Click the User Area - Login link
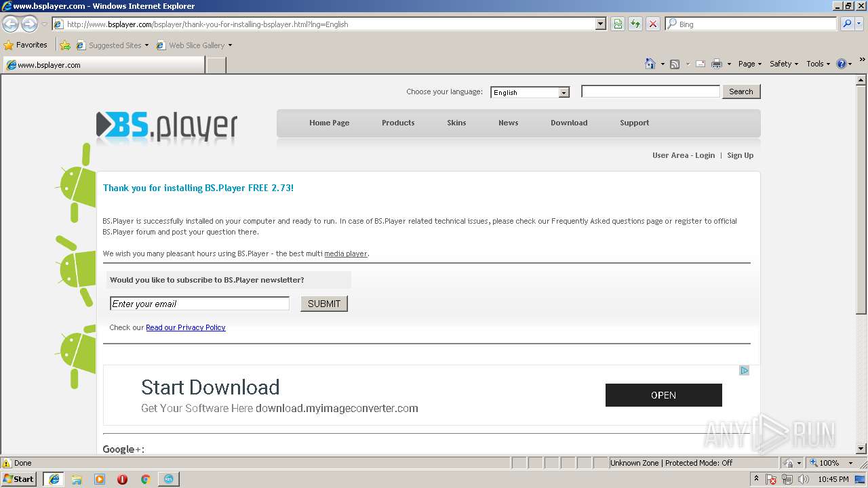This screenshot has width=868, height=488. coord(684,155)
